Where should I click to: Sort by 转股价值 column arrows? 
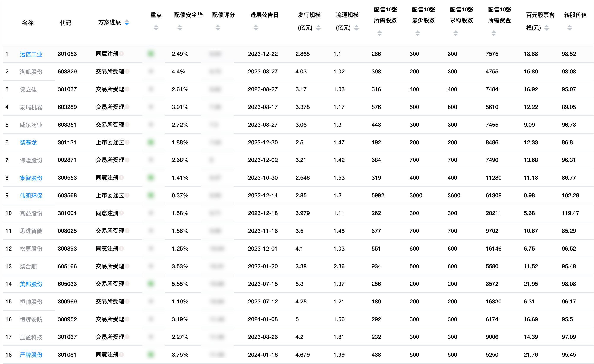pyautogui.click(x=569, y=28)
